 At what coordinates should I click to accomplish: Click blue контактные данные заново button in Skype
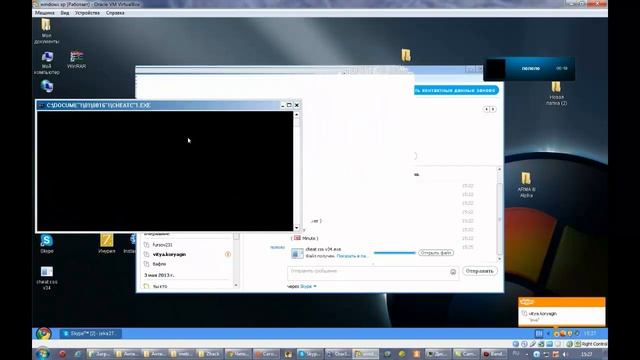click(x=456, y=90)
